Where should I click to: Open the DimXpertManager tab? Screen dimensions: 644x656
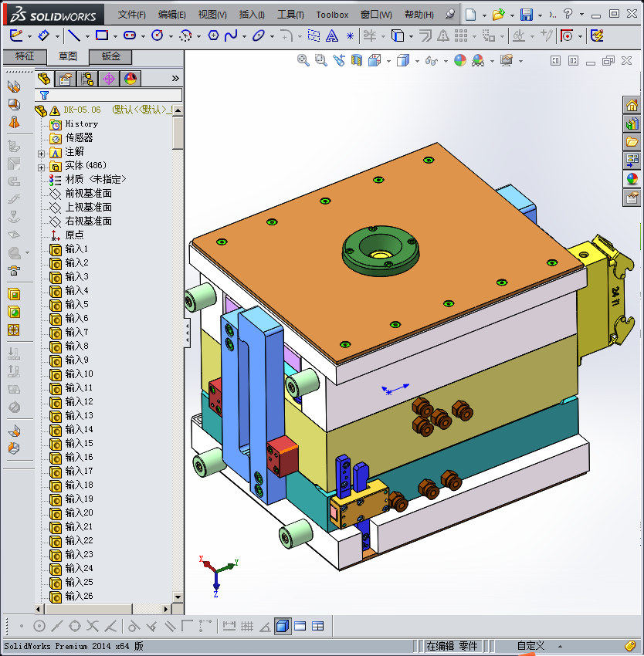(x=109, y=79)
